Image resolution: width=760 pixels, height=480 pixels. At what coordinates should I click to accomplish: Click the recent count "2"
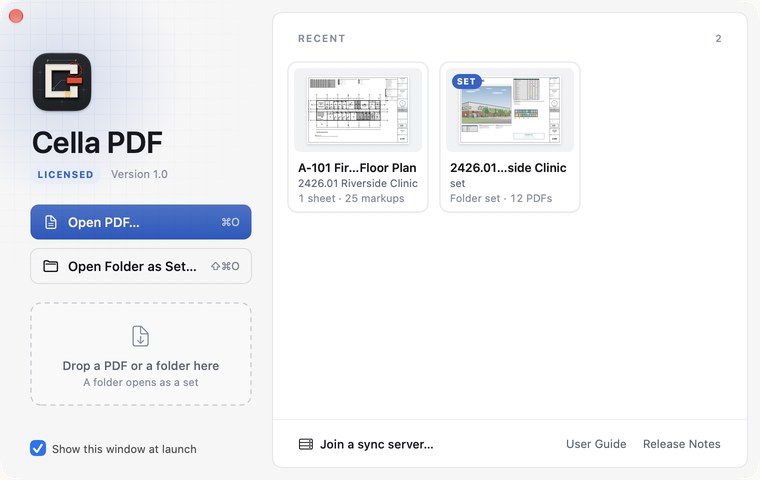(718, 39)
